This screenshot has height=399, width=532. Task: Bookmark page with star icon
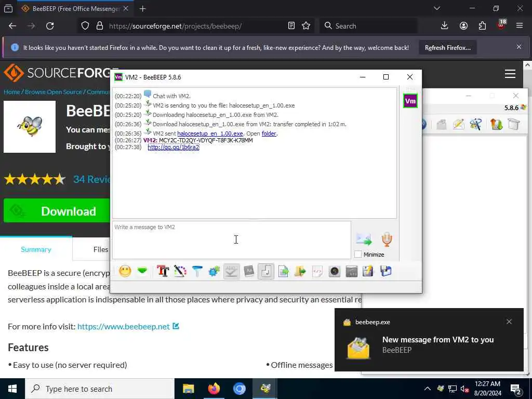click(306, 26)
